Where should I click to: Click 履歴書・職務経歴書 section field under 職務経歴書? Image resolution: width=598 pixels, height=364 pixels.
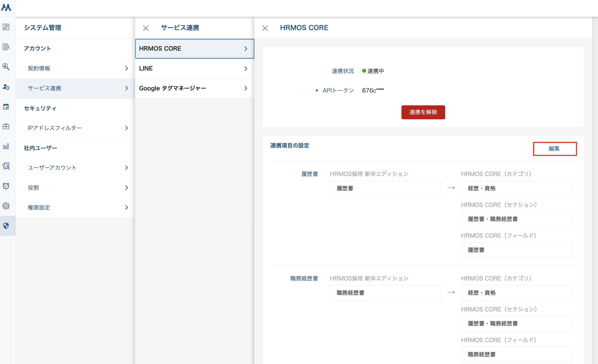pyautogui.click(x=517, y=324)
